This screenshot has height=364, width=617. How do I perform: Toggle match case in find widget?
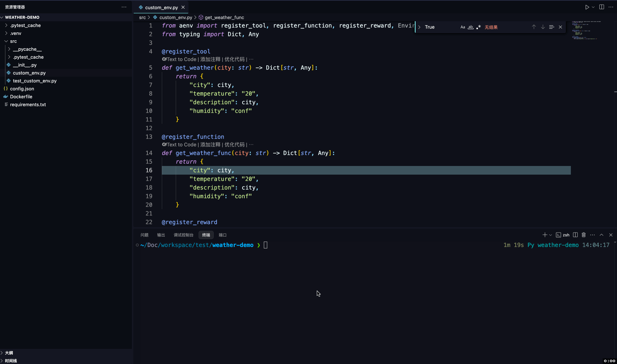pyautogui.click(x=463, y=27)
